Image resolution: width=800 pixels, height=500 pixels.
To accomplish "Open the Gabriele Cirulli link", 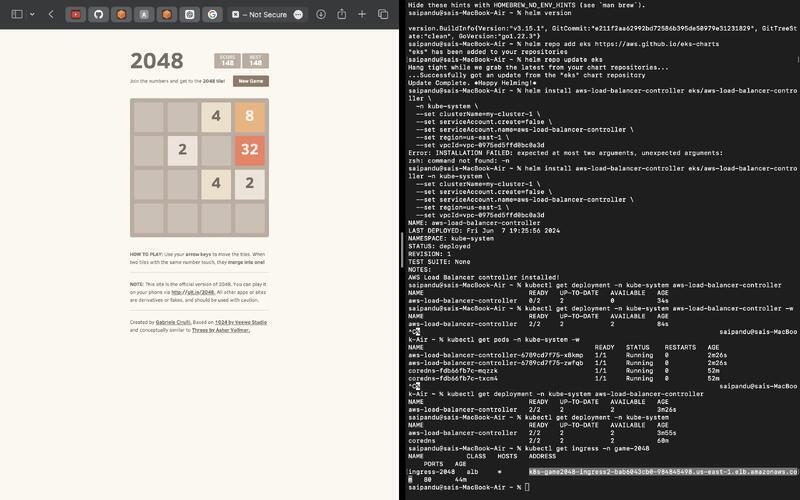I will click(x=173, y=322).
